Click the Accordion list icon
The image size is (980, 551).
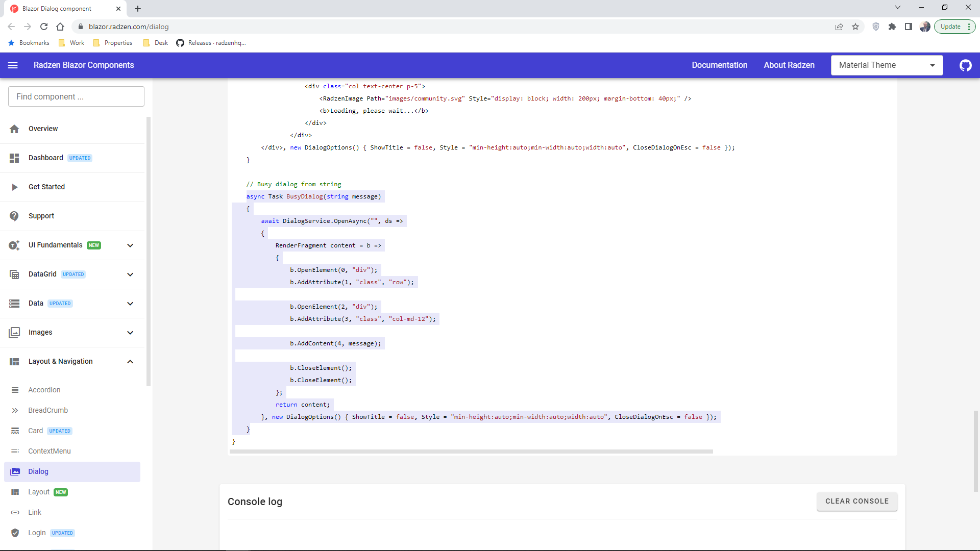pos(15,390)
